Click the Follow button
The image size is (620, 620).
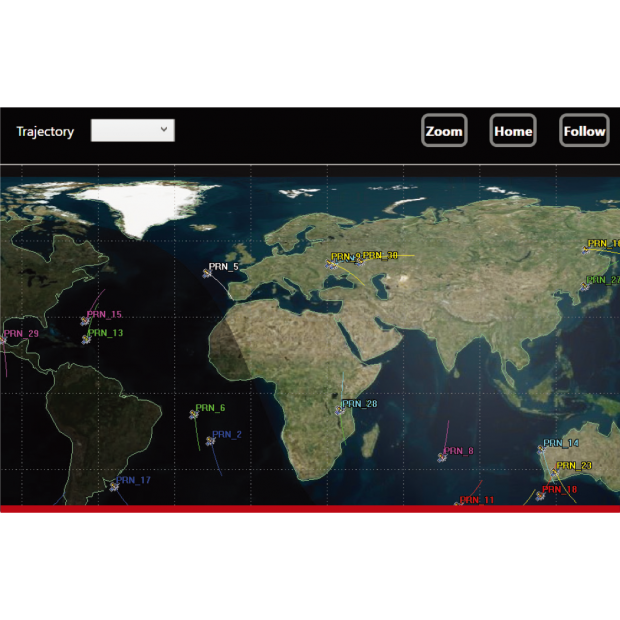(x=584, y=131)
